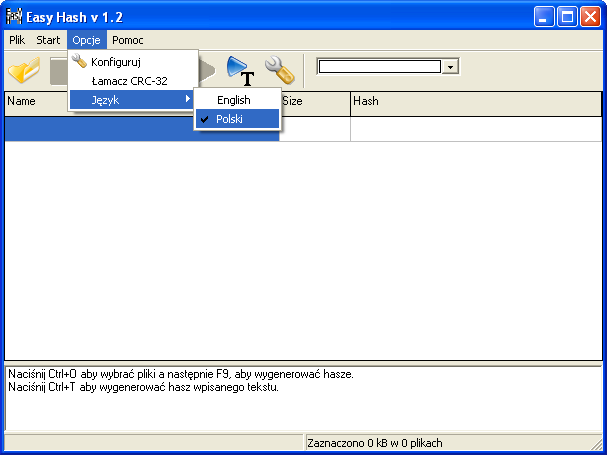Click the wrench icon beside Konfiguruj
This screenshot has width=607, height=455.
[x=79, y=61]
